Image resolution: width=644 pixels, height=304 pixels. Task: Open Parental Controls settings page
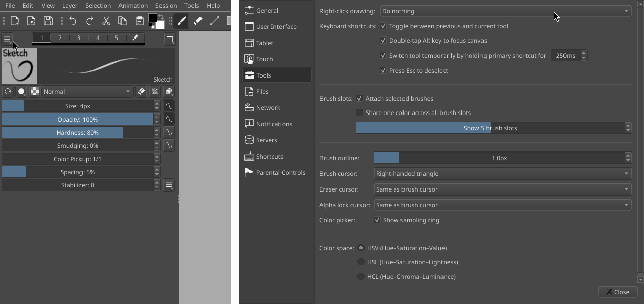tap(277, 172)
